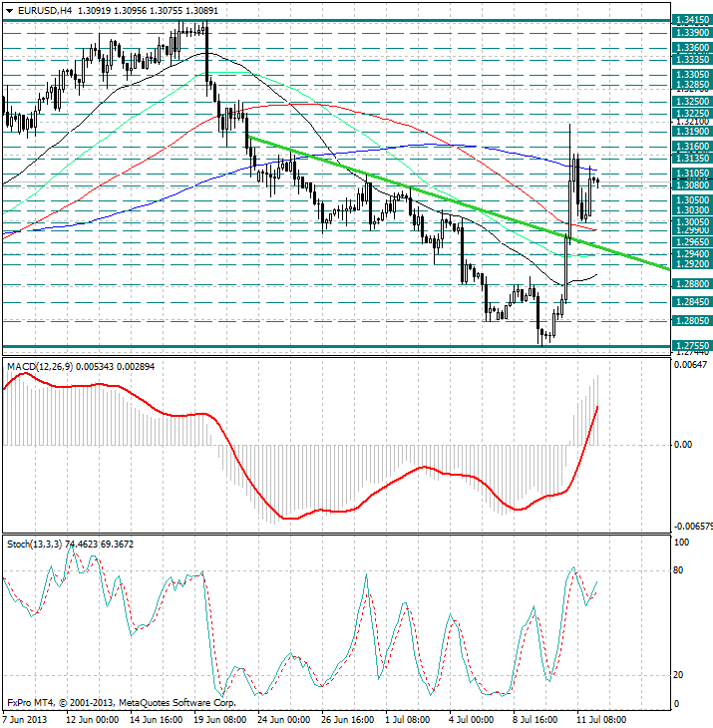
Task: Click the 1.31050 price level label
Action: pos(692,174)
